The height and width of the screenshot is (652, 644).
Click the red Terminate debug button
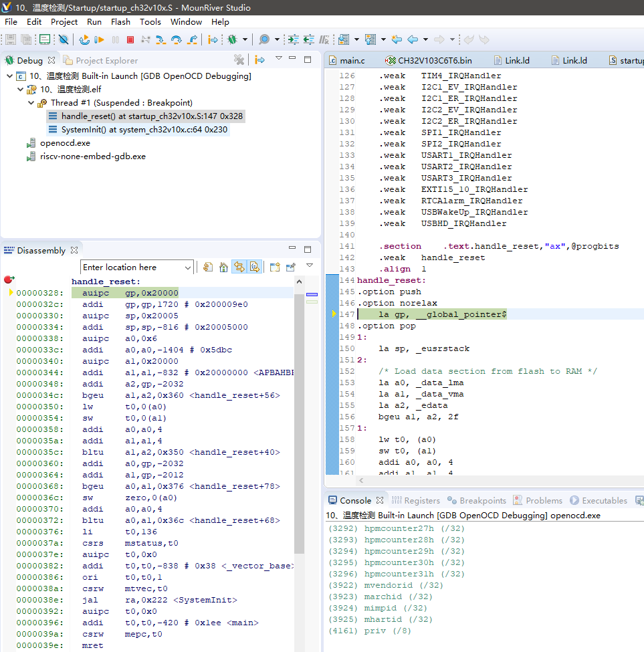130,40
